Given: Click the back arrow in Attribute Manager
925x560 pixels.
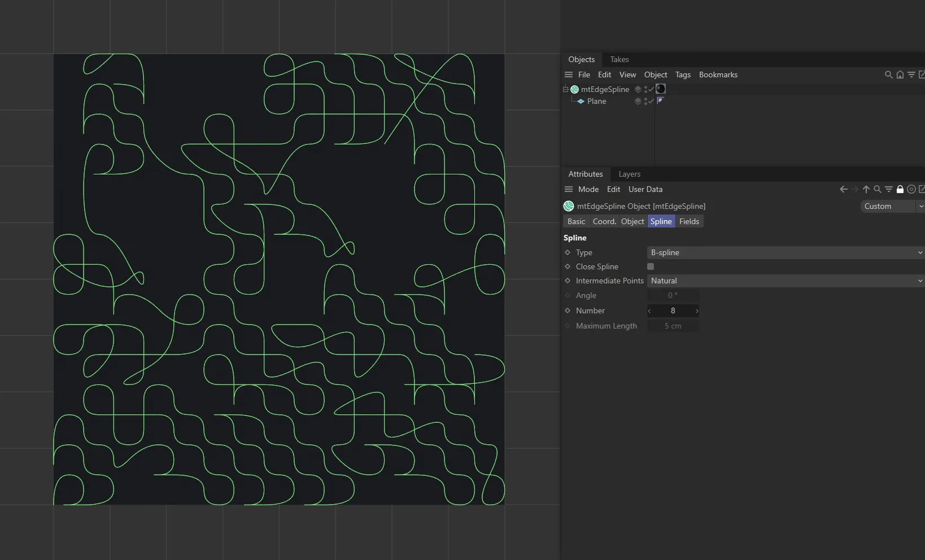Looking at the screenshot, I should coord(844,189).
